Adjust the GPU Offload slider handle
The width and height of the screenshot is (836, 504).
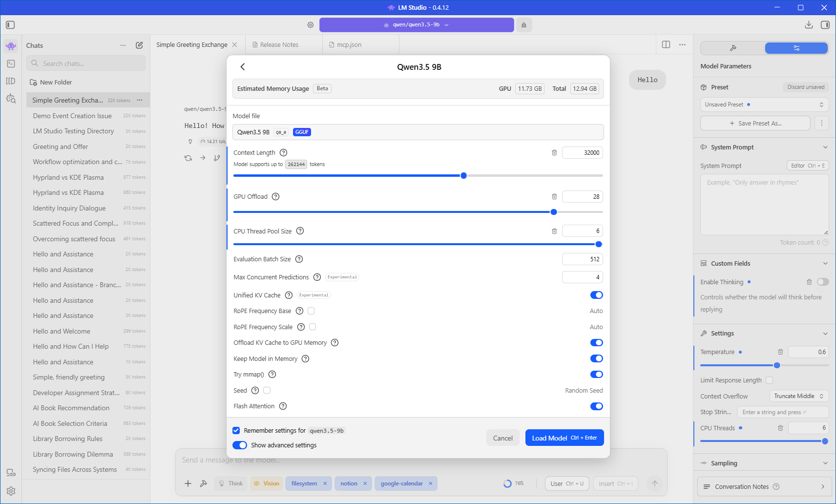pos(554,212)
